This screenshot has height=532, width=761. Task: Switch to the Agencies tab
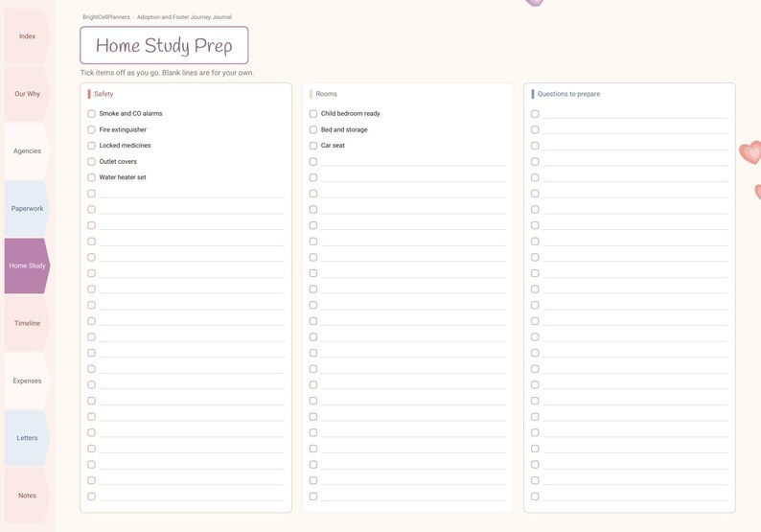click(x=27, y=150)
